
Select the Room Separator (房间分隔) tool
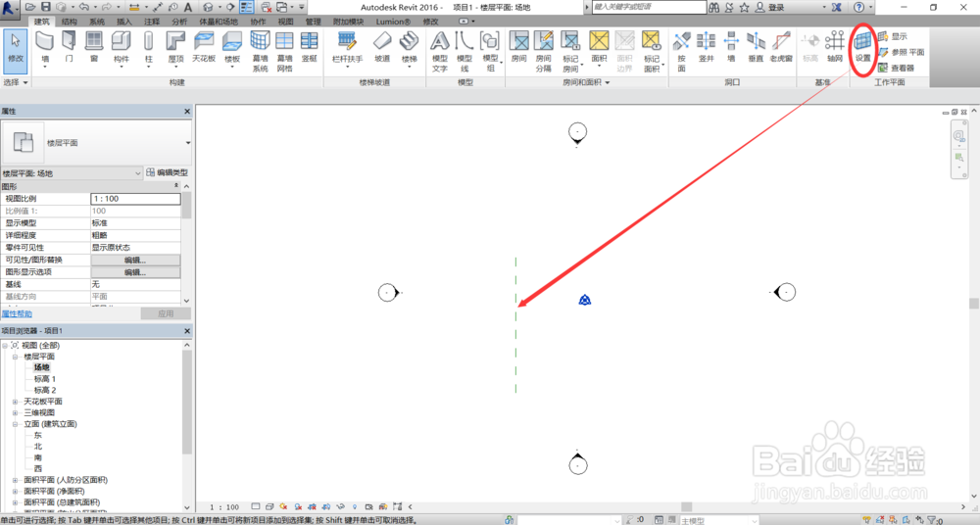[544, 51]
